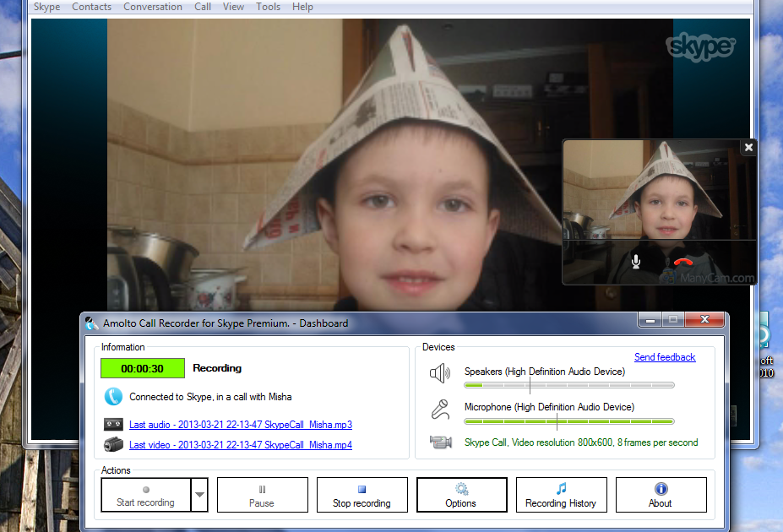Open the Options settings
Viewport: 783px width, 532px height.
pyautogui.click(x=461, y=495)
